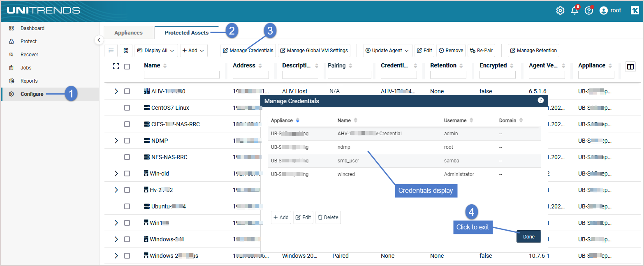Sort by Encrypted column sort arrows

[512, 66]
